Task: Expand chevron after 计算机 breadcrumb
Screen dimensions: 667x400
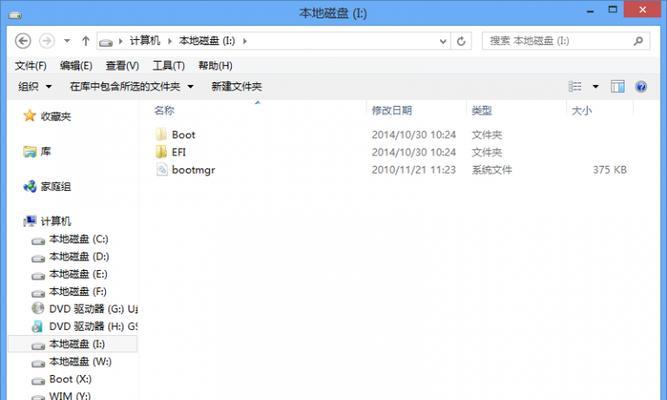Action: 169,41
